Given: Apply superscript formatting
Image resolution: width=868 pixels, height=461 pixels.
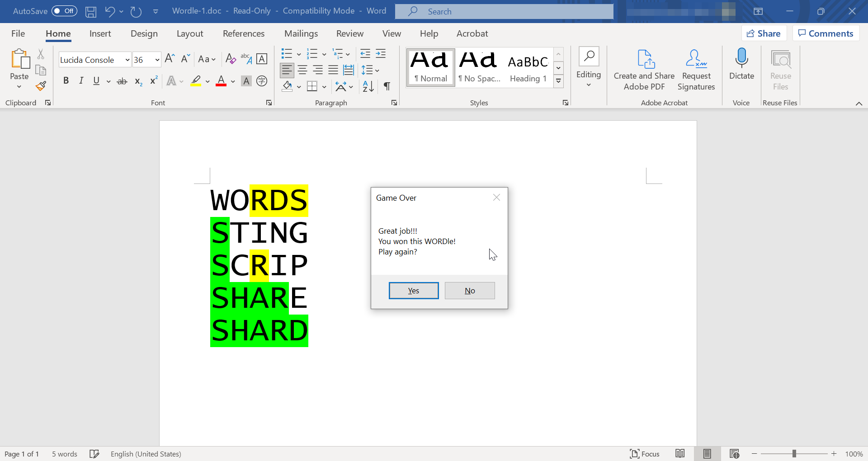Looking at the screenshot, I should pyautogui.click(x=154, y=80).
